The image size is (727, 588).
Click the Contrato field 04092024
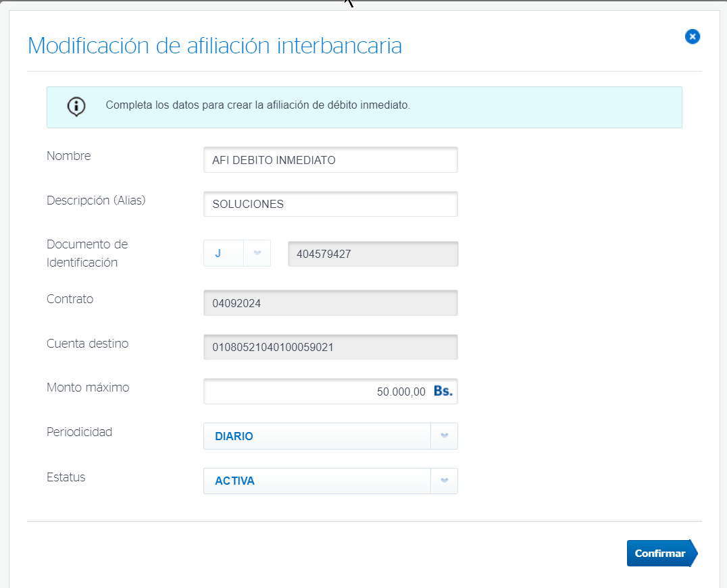(330, 303)
